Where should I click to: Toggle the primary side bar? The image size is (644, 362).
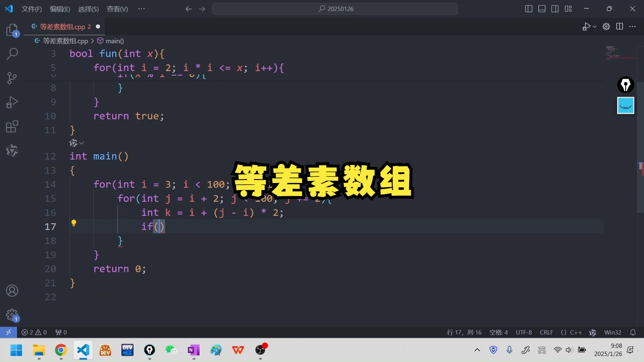(529, 9)
